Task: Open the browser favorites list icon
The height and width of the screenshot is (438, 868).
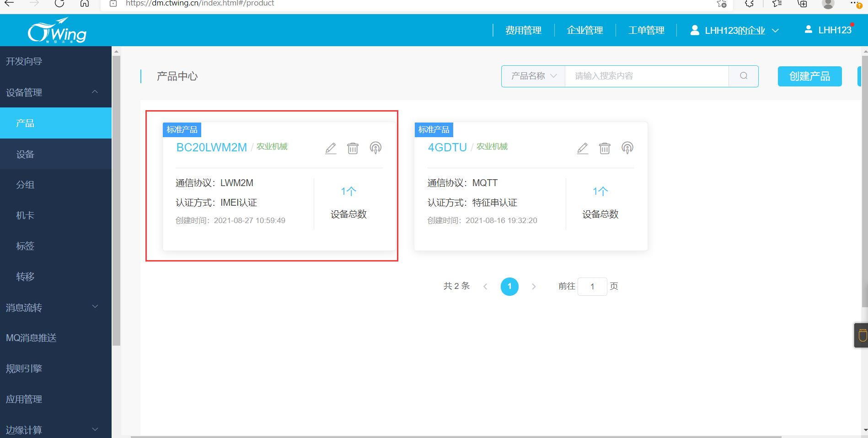Action: pos(777,4)
